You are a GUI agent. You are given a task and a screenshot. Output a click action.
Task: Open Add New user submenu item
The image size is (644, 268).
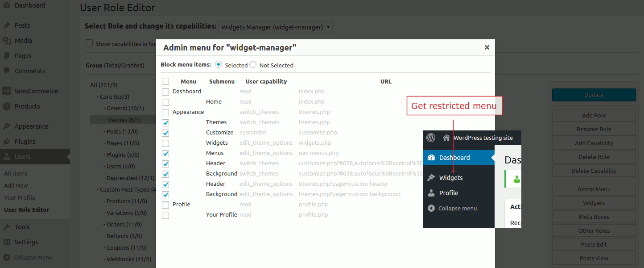(16, 185)
